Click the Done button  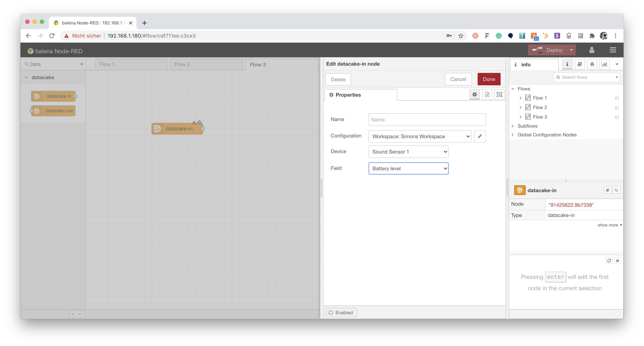click(489, 79)
